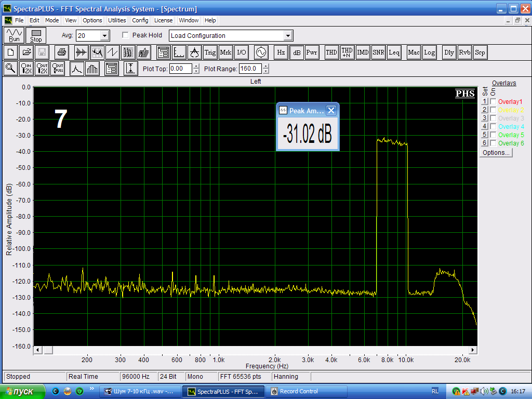Open the Scp stereo phase scope
The height and width of the screenshot is (399, 532).
480,52
